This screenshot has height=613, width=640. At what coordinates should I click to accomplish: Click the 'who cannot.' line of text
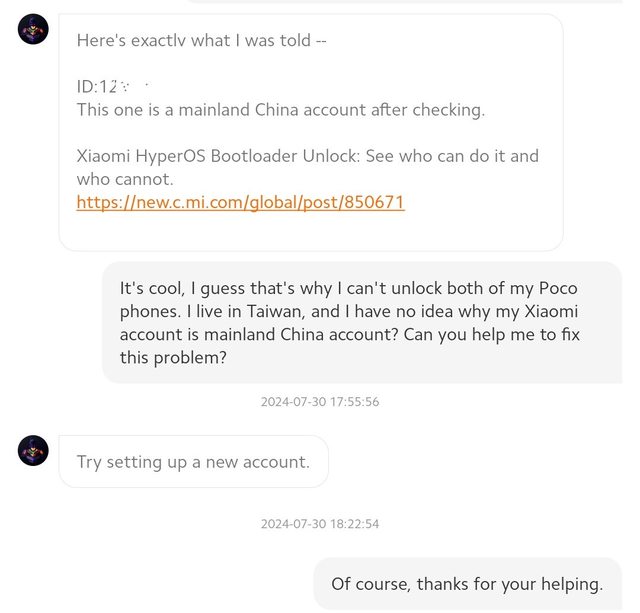click(125, 179)
